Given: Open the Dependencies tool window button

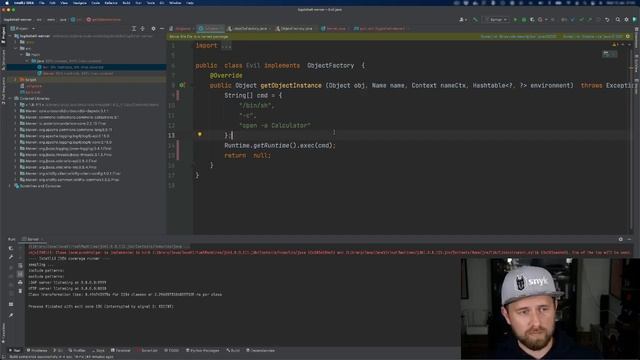Looking at the screenshot, I should point(260,351).
